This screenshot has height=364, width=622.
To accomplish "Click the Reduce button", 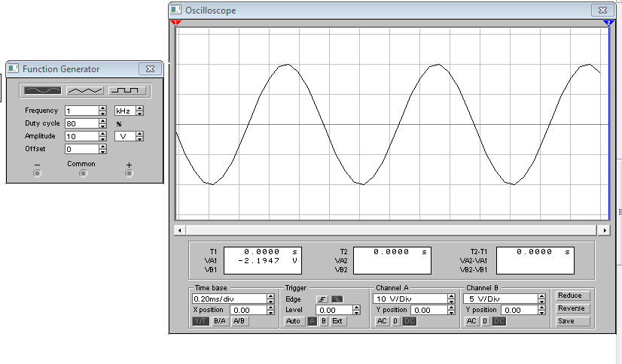I will (573, 296).
